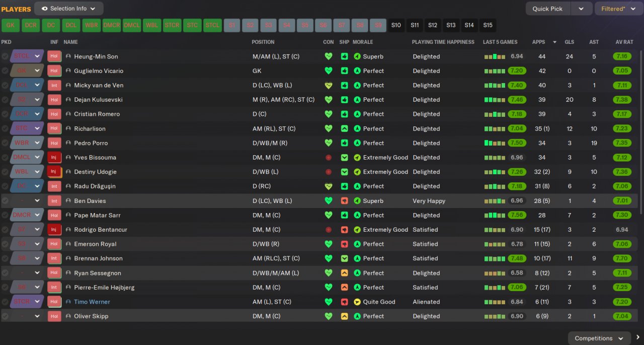The width and height of the screenshot is (644, 345).
Task: Click the green GK position slot
Action: [11, 25]
